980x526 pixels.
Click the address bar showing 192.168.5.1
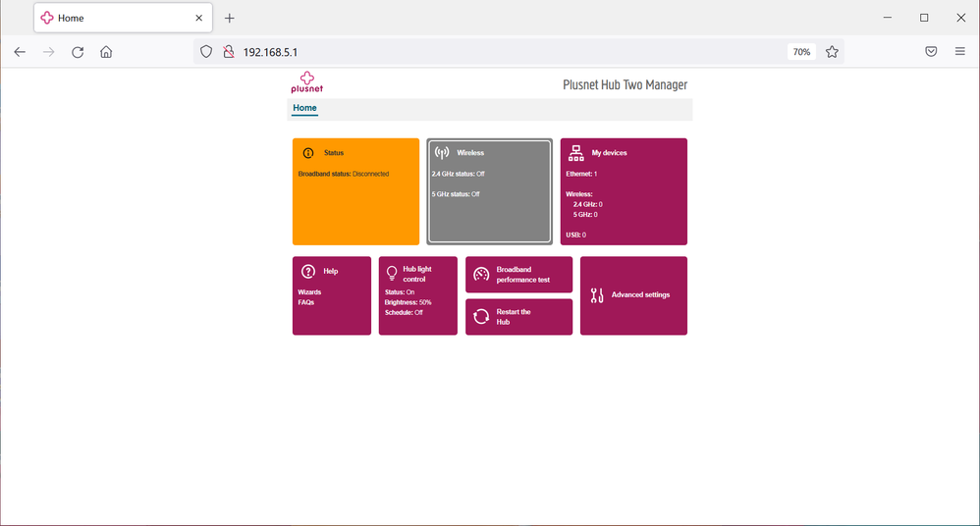coord(491,52)
